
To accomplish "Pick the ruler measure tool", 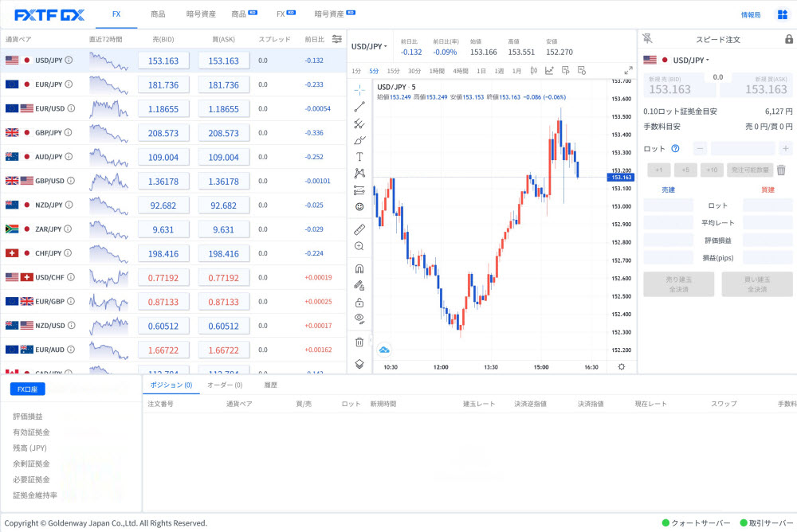I will click(359, 229).
